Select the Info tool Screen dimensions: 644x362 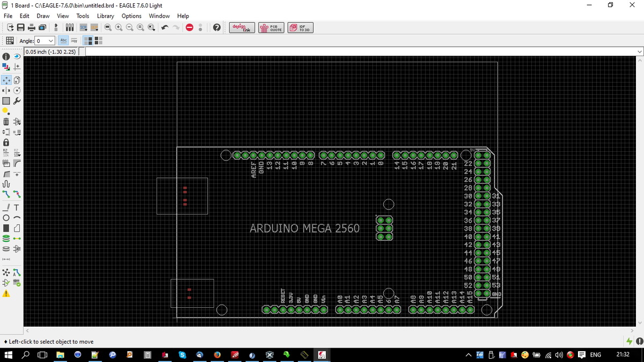6,56
